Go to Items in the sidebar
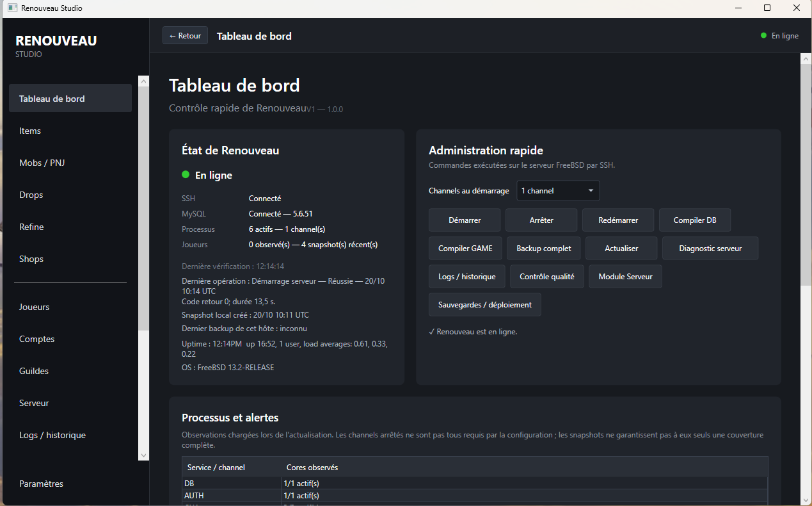Image resolution: width=812 pixels, height=506 pixels. pos(70,131)
